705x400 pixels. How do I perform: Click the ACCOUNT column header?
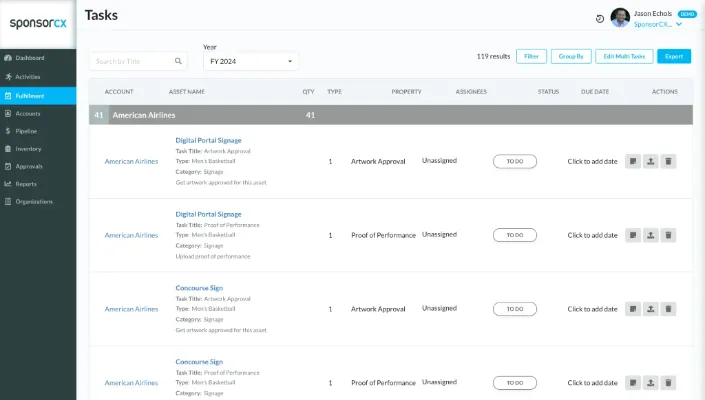(119, 92)
